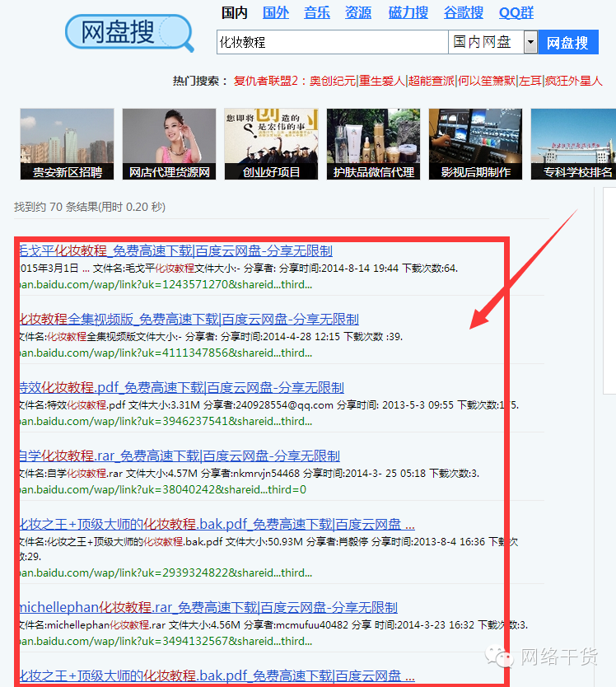Click the 网盘搜 magnifier logo
The image size is (616, 687).
(129, 33)
